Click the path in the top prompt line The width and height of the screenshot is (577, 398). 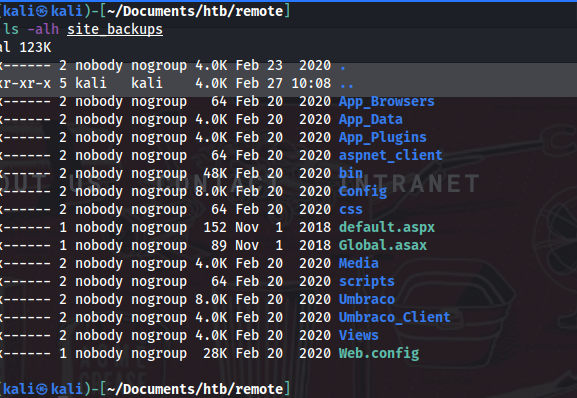(195, 11)
